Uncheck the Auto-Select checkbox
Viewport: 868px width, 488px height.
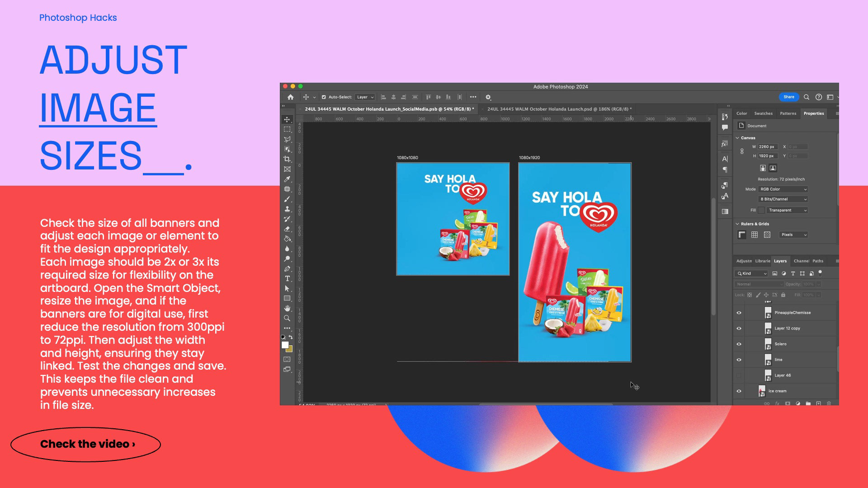point(324,97)
